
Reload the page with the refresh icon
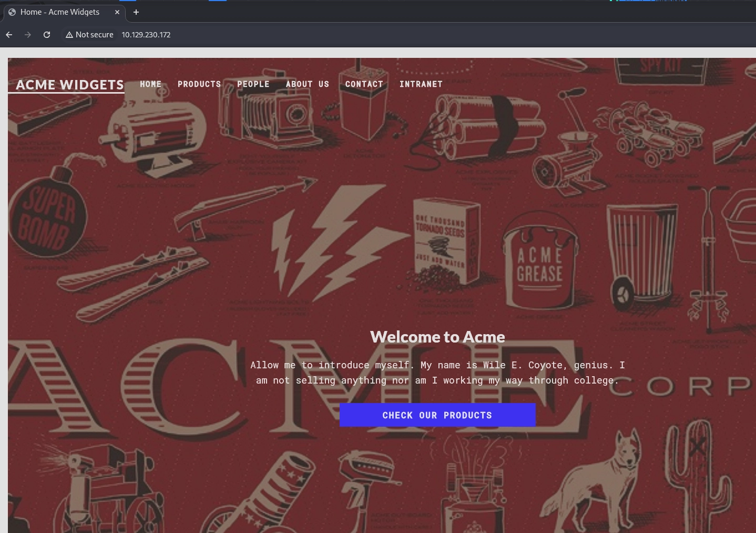click(x=47, y=35)
